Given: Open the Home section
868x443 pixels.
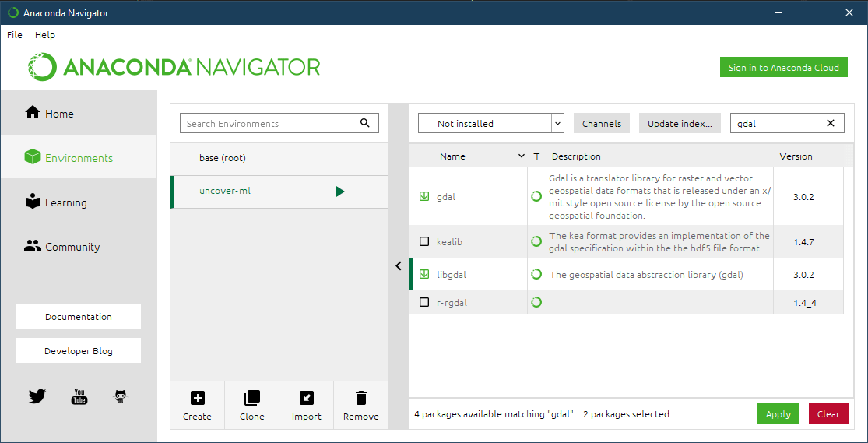Looking at the screenshot, I should (79, 114).
